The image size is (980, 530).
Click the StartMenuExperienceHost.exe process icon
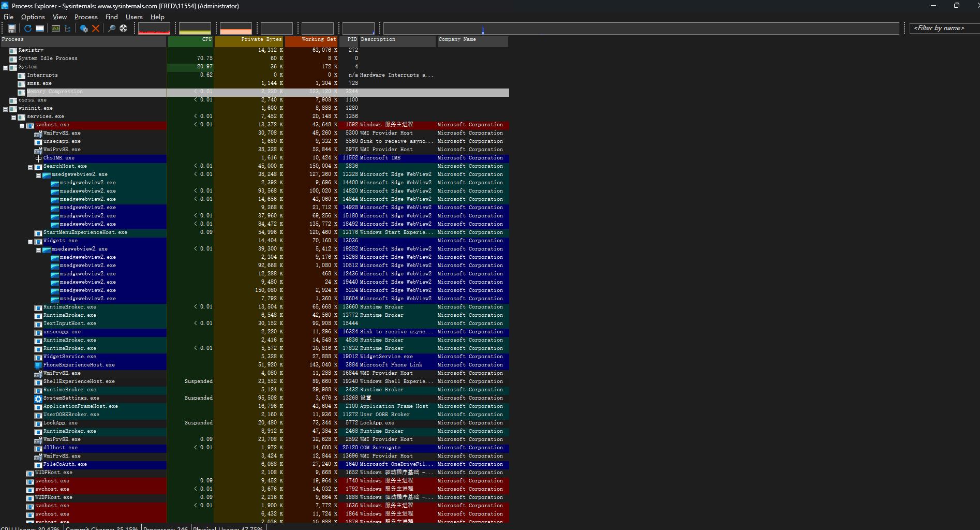pyautogui.click(x=38, y=233)
